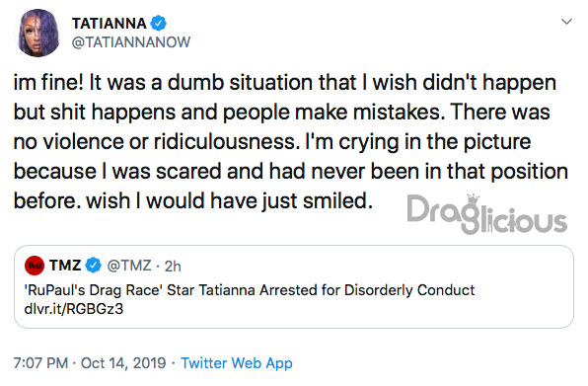Click the @TMZ handle in quoted tweet
The image size is (588, 386).
click(x=129, y=266)
